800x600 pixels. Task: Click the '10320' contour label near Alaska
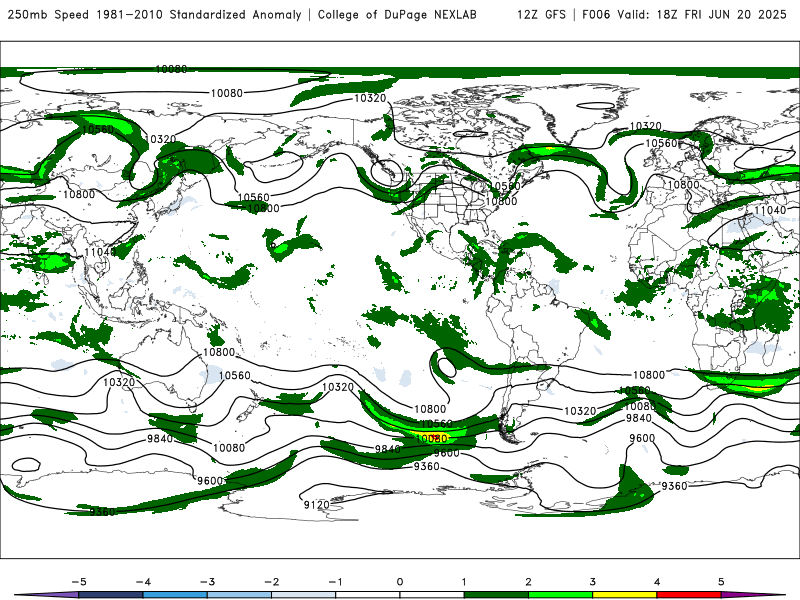370,98
